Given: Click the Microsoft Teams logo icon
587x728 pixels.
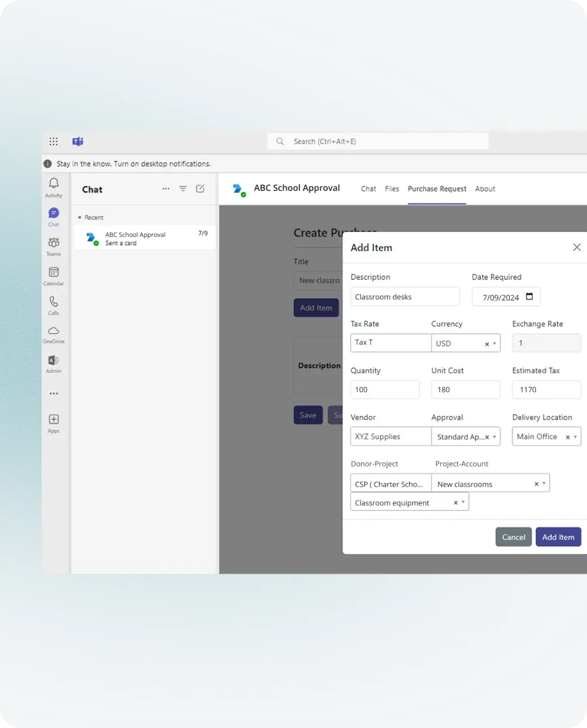Looking at the screenshot, I should 78,142.
